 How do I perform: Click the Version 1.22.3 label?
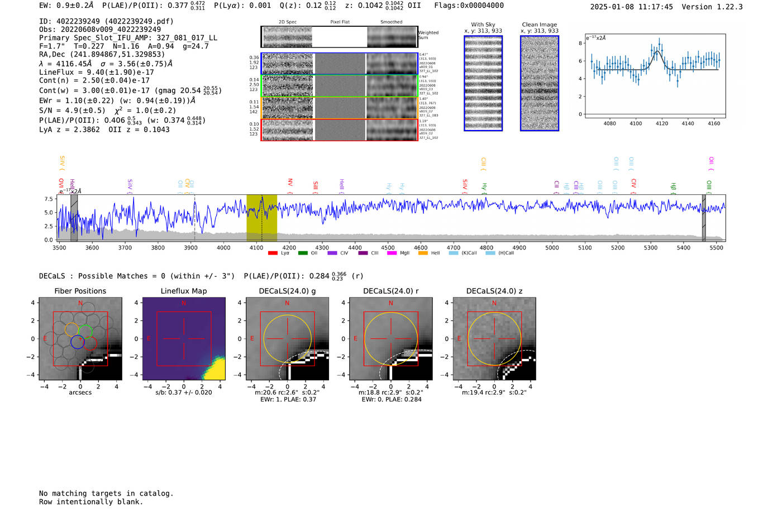click(x=712, y=7)
